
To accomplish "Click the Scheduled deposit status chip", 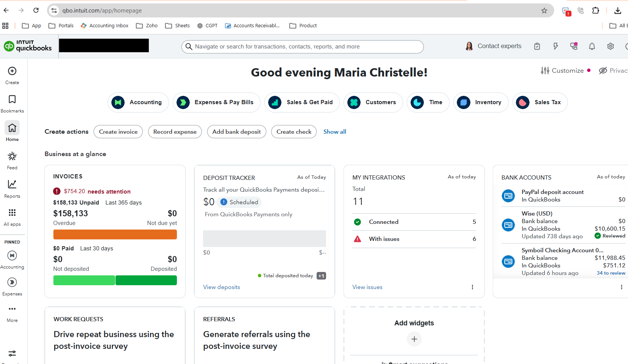I will click(x=239, y=202).
